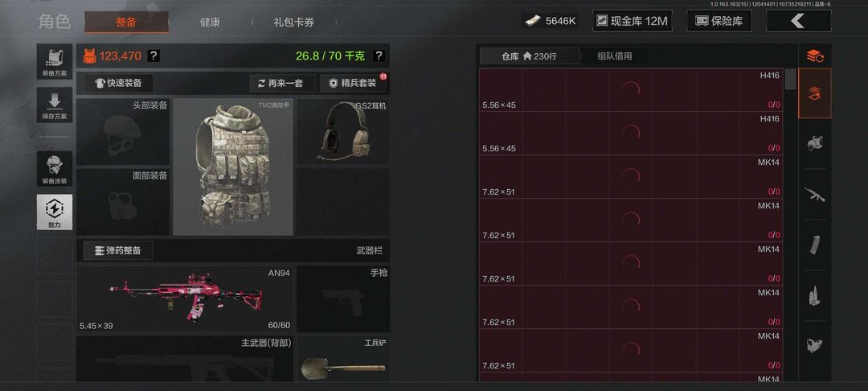Open the 精兵套装 button
This screenshot has width=868, height=391.
[x=353, y=83]
